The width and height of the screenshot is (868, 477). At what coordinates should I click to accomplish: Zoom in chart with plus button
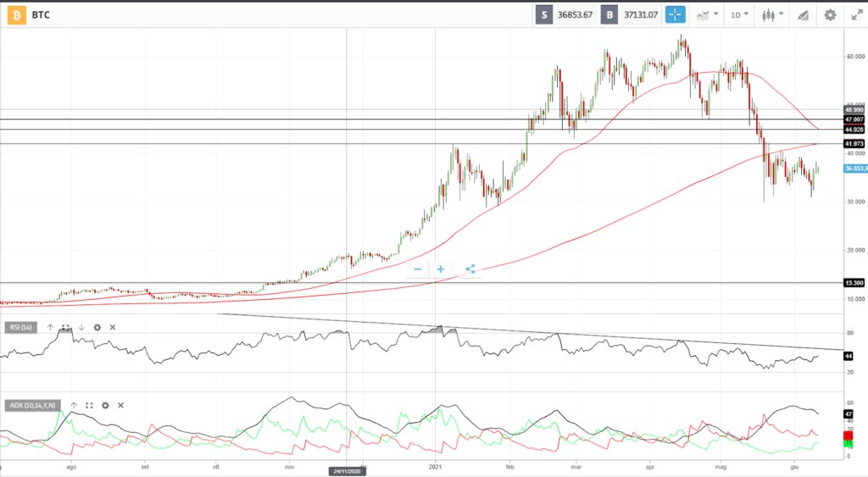(x=441, y=269)
